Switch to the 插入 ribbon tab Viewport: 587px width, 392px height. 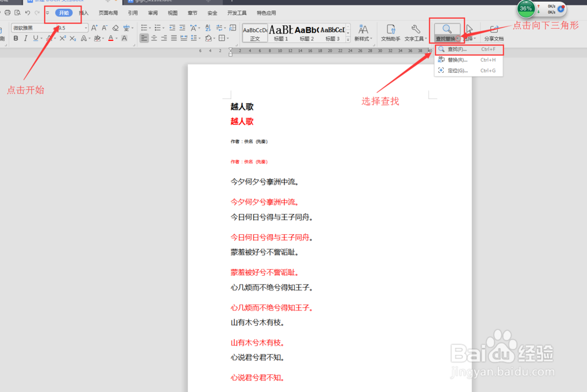point(84,12)
